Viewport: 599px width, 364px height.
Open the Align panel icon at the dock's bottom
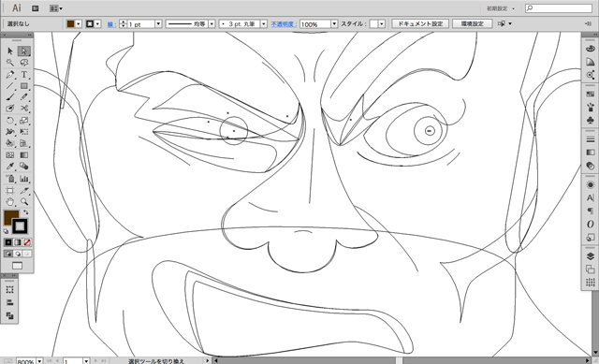(x=591, y=283)
